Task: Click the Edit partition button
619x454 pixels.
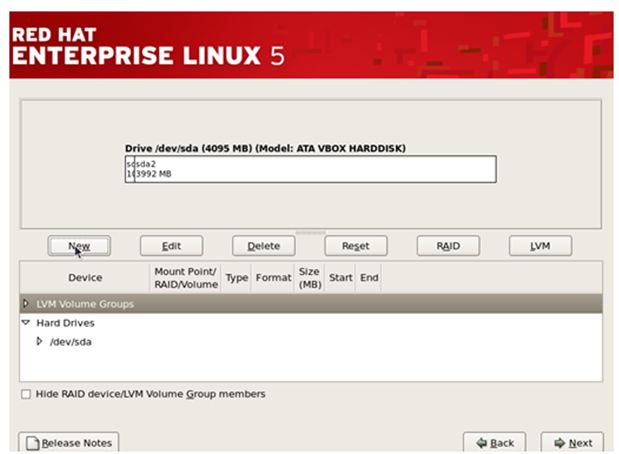Action: [x=171, y=246]
